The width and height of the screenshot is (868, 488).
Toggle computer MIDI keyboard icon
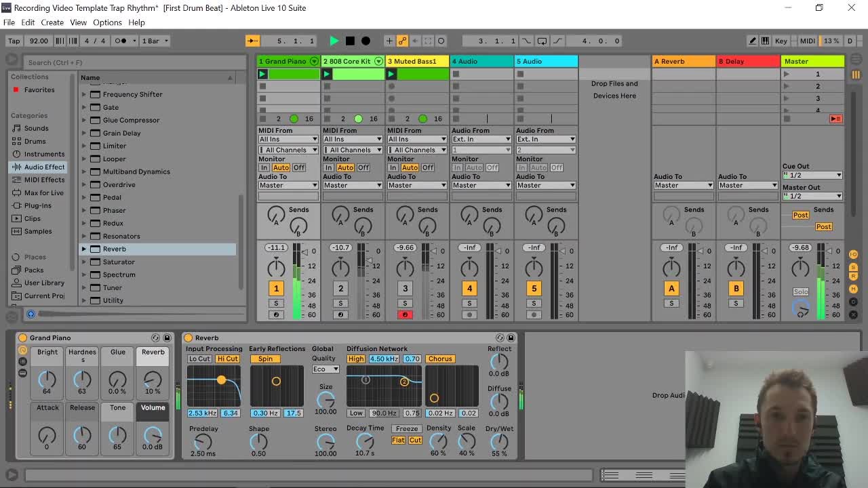[765, 41]
